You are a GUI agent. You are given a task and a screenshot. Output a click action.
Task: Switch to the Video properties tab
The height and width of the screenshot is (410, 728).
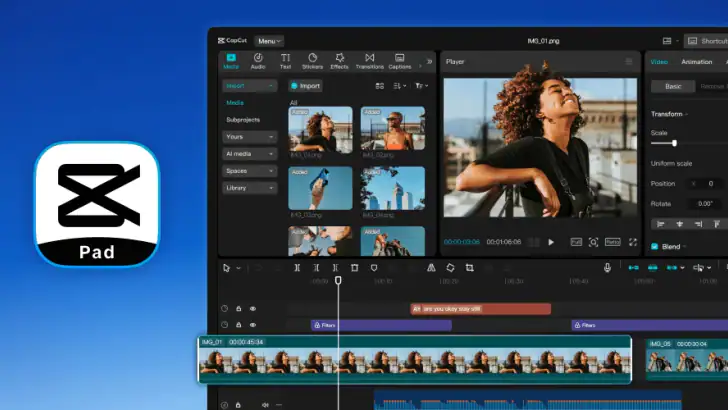click(659, 62)
